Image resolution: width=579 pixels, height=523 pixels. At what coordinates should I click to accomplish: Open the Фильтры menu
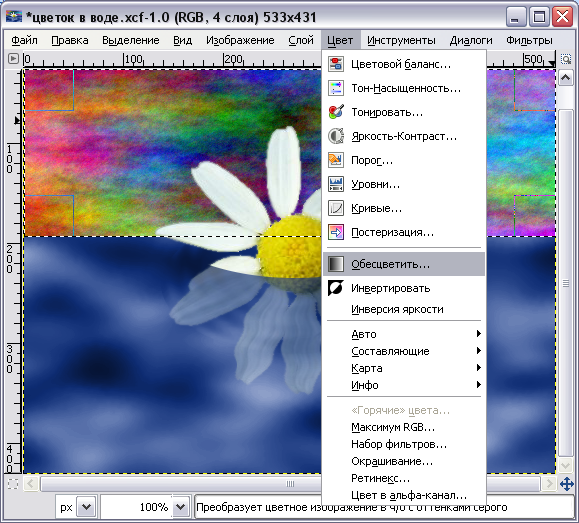coord(529,40)
